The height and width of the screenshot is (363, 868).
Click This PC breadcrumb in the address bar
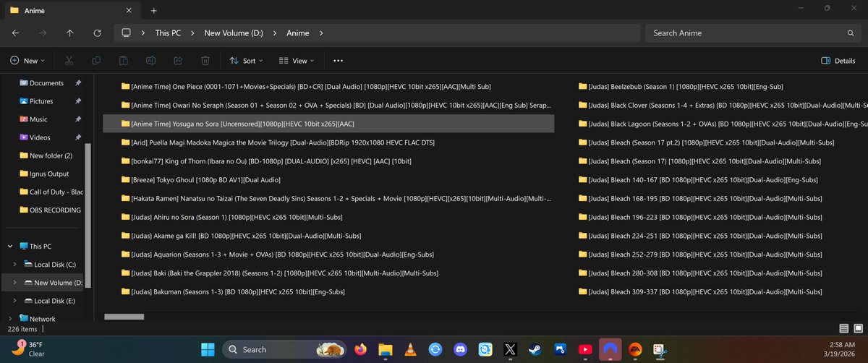coord(167,33)
